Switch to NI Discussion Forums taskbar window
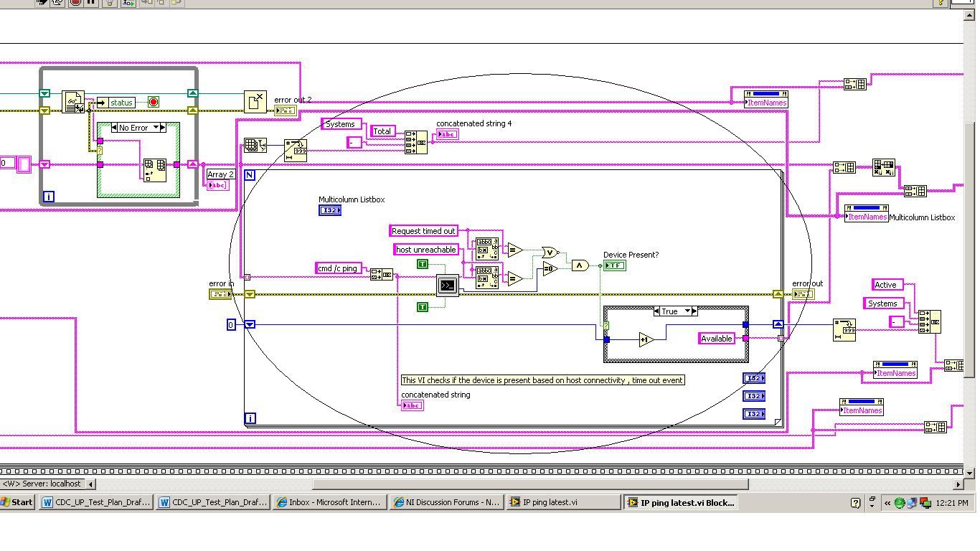The width and height of the screenshot is (980, 551). (x=446, y=502)
